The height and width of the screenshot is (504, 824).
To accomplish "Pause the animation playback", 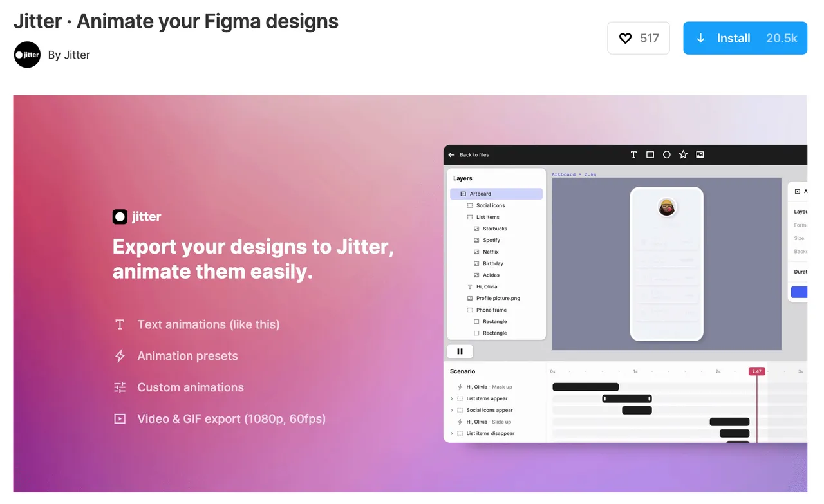I will pyautogui.click(x=460, y=351).
